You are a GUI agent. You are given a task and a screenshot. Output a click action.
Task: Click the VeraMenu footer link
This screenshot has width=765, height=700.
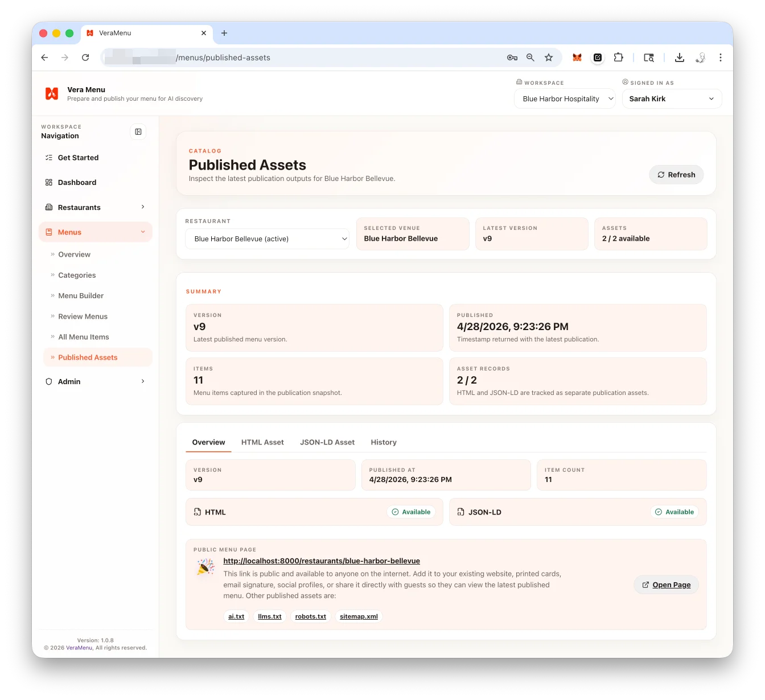79,648
